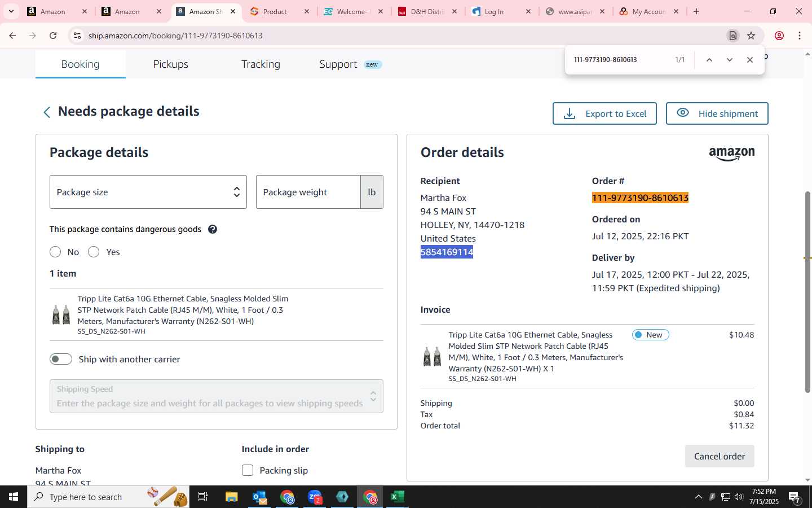Switch to the Booking tab

81,64
